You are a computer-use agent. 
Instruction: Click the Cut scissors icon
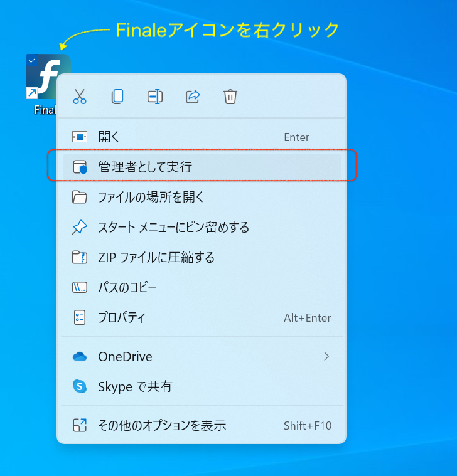coord(80,97)
